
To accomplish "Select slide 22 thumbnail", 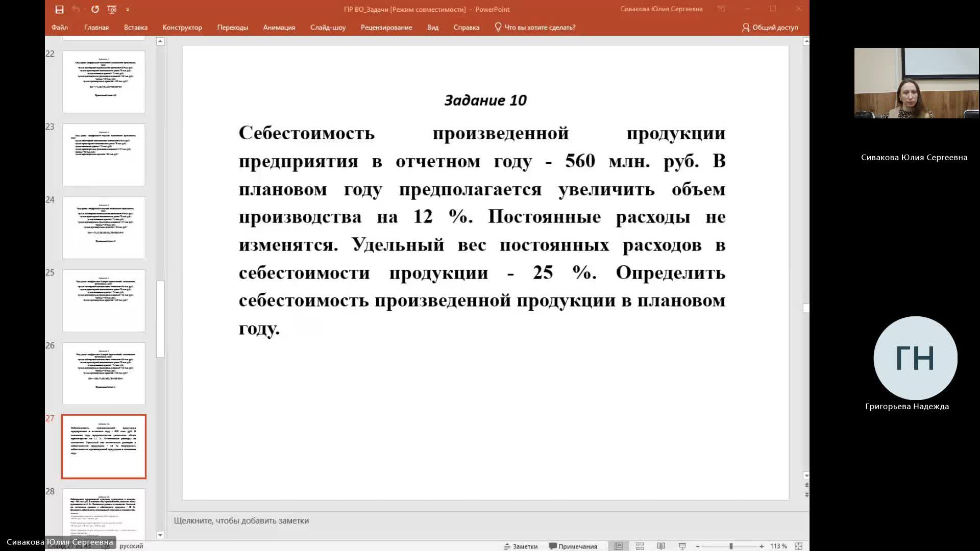I will 104,82.
